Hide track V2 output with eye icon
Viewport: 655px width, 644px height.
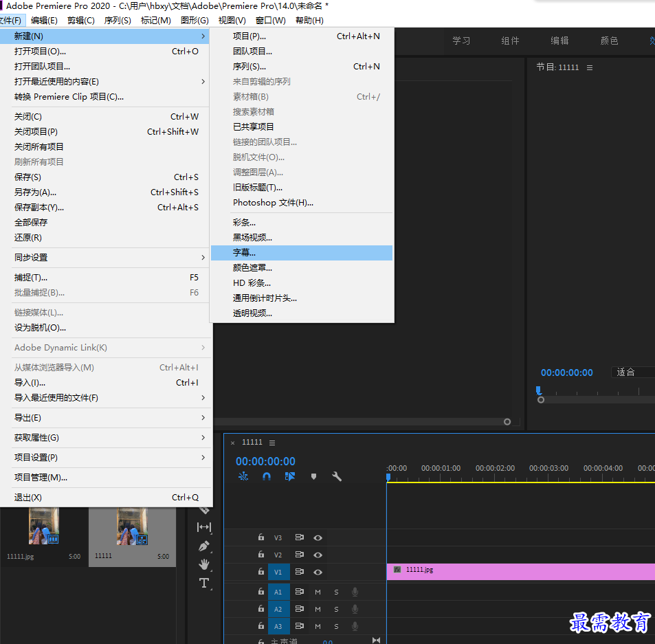pos(318,555)
